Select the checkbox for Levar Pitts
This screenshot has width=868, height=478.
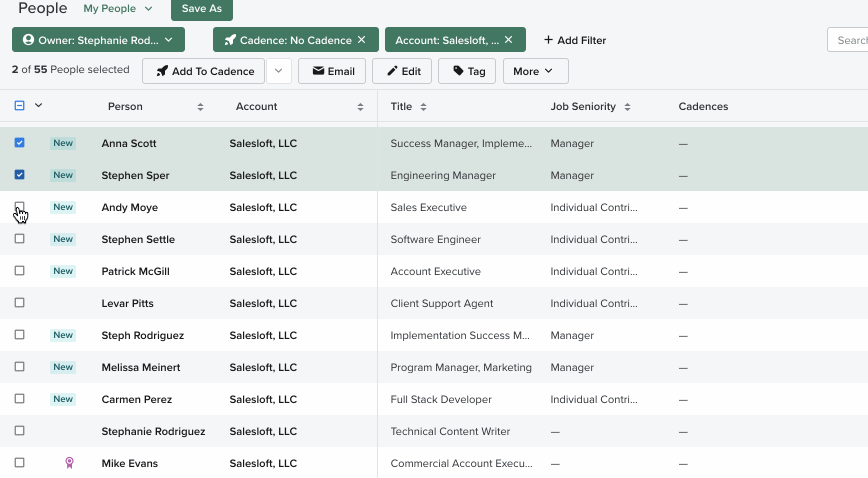click(19, 303)
